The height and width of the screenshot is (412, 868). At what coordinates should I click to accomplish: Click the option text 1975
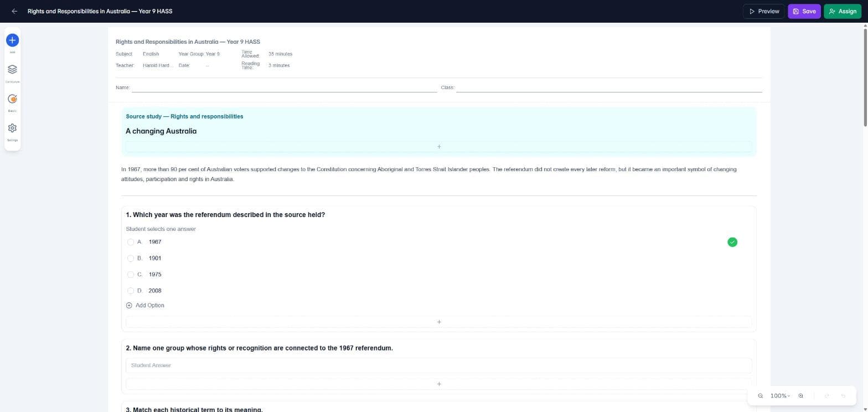(x=155, y=275)
